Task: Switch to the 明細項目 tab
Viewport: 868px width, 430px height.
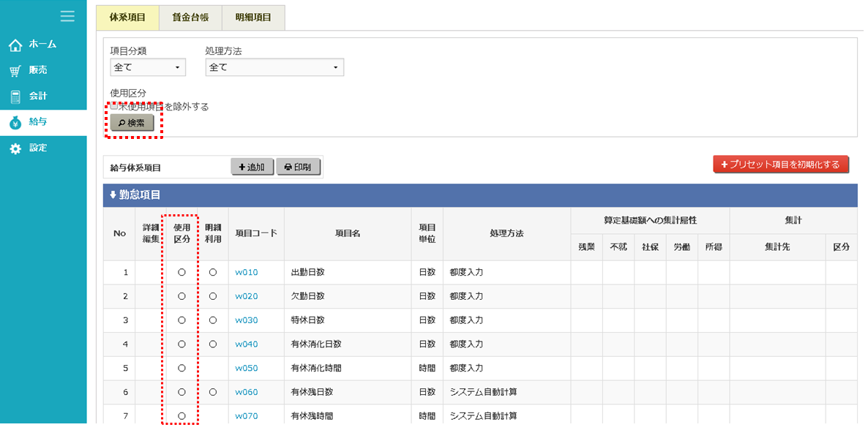Action: [x=253, y=18]
